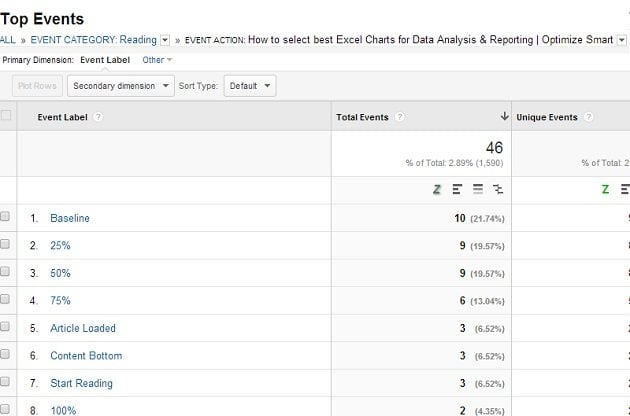Click the total events value 46
630x416 pixels.
tap(494, 148)
